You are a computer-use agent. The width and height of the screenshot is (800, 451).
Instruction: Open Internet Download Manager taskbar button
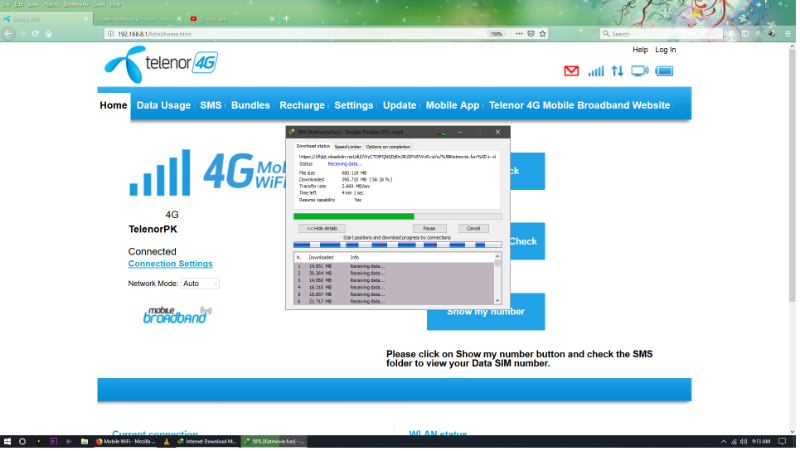(x=208, y=443)
